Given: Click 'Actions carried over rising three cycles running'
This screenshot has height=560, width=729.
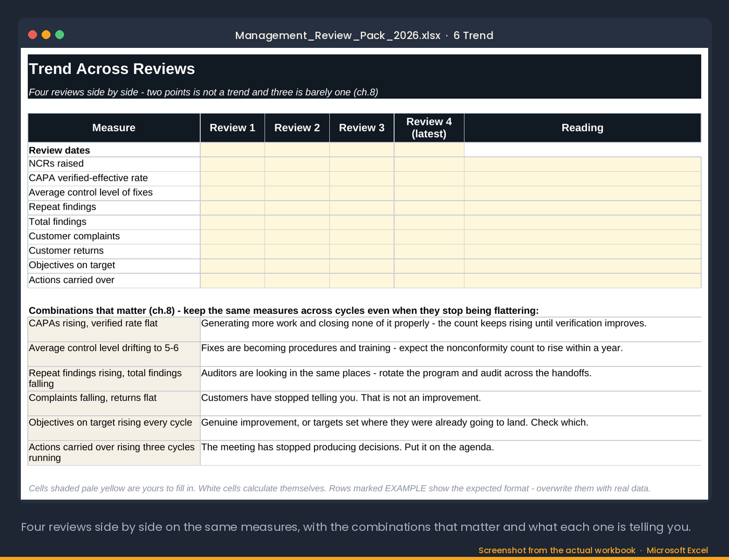Looking at the screenshot, I should (114, 453).
